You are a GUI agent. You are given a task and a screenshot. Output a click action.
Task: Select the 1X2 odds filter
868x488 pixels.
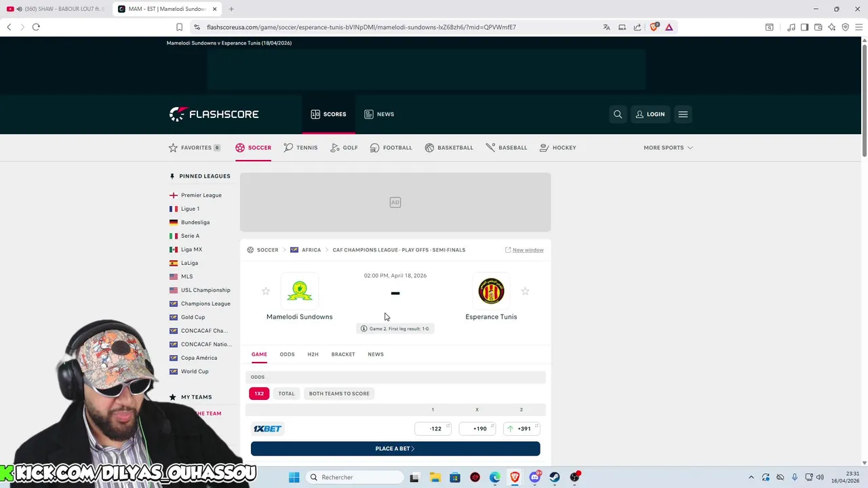[x=259, y=393]
